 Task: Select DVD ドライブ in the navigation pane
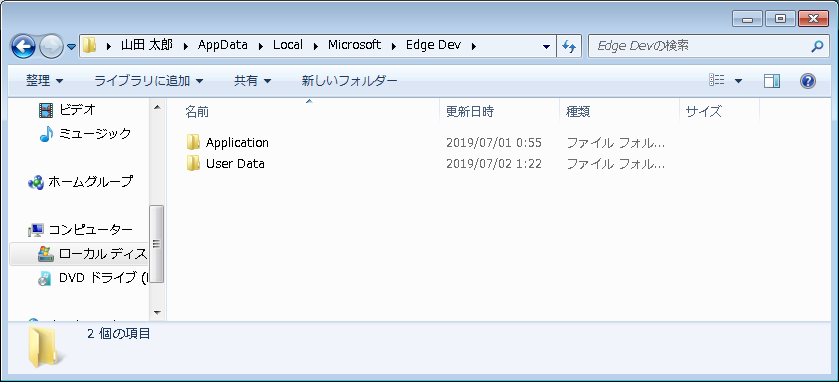(x=103, y=278)
